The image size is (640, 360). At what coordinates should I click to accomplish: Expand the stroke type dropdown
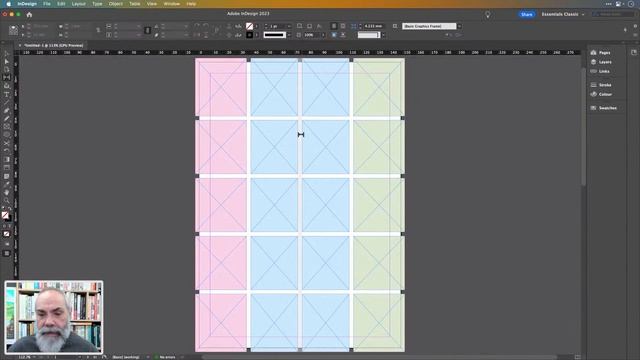tap(289, 35)
